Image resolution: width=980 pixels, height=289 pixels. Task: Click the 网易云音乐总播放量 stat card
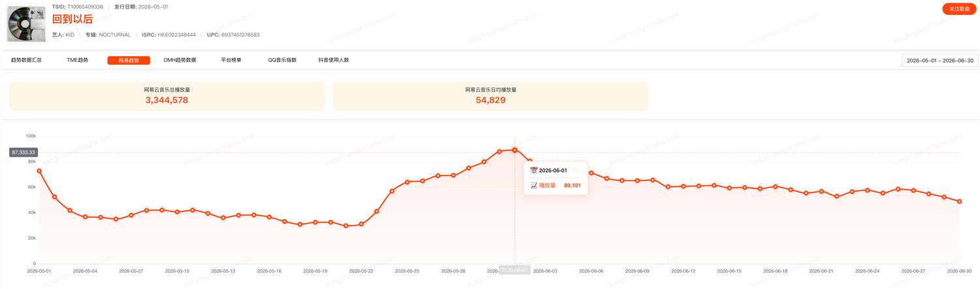pyautogui.click(x=167, y=96)
